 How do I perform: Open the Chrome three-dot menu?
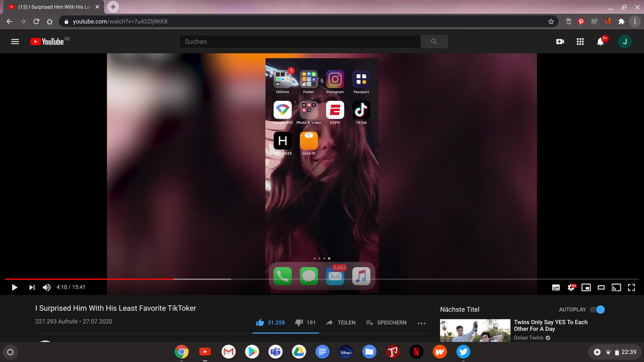coord(634,21)
